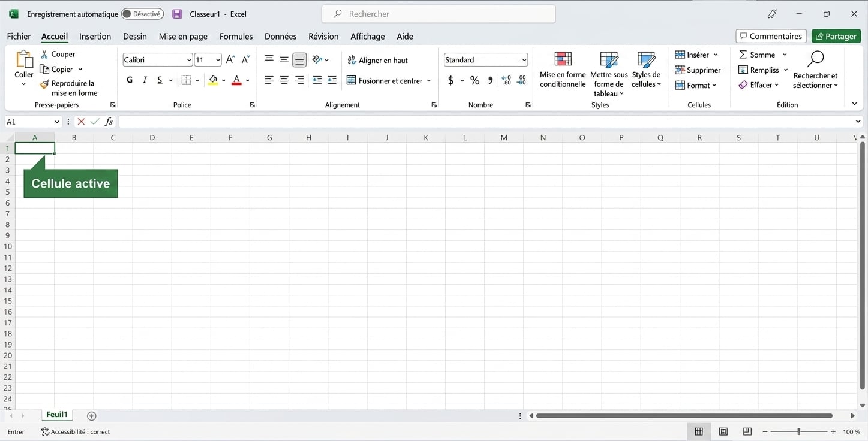
Task: Open the Commentaires pane
Action: click(771, 36)
